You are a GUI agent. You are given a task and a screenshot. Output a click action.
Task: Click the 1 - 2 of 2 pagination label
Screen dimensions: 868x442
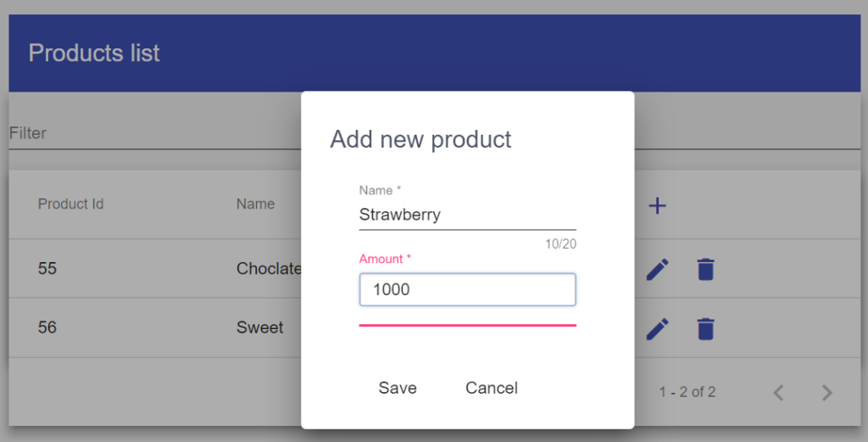click(687, 392)
